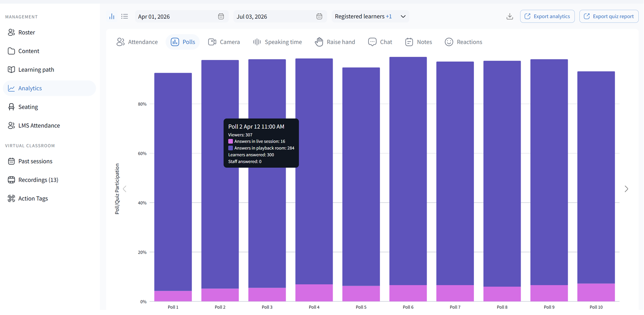This screenshot has height=315, width=644.
Task: Click the Poll 4 purple bar
Action: click(314, 171)
